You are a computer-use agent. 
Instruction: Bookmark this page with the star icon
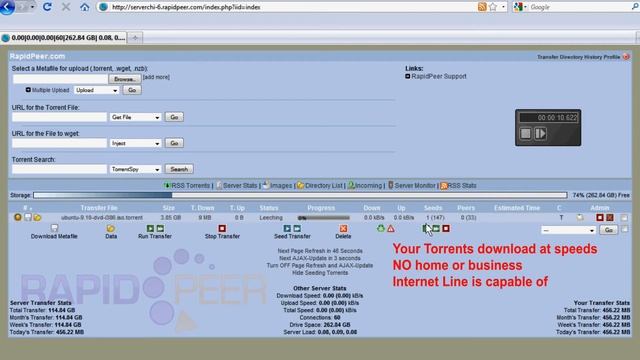click(493, 7)
